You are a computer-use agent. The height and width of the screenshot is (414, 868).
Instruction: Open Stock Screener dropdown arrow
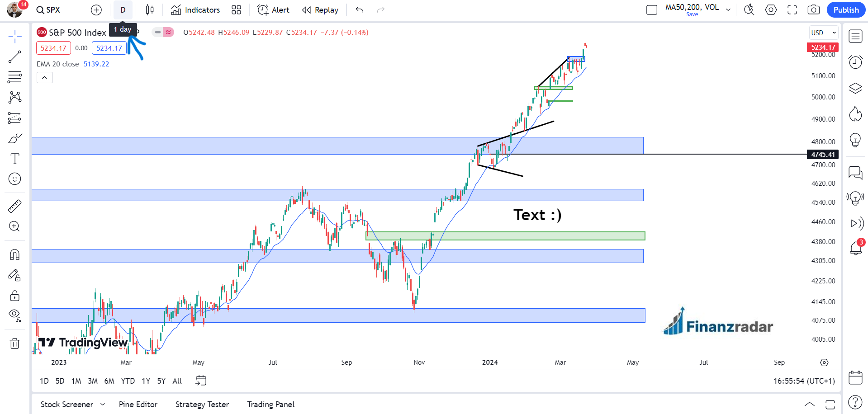tap(103, 405)
